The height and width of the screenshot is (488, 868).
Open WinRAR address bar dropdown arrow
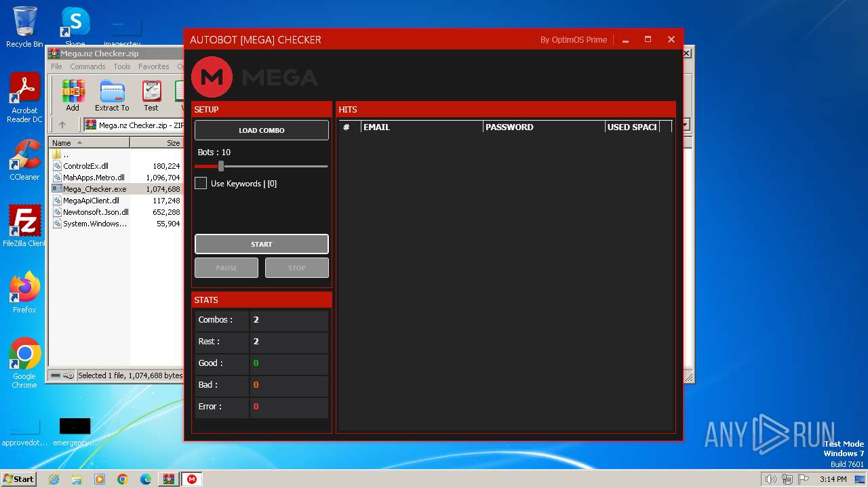coord(686,125)
